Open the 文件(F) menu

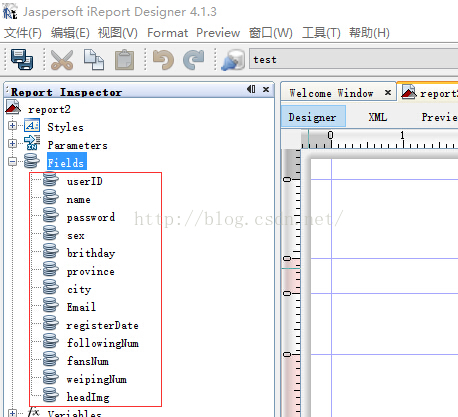pos(23,33)
